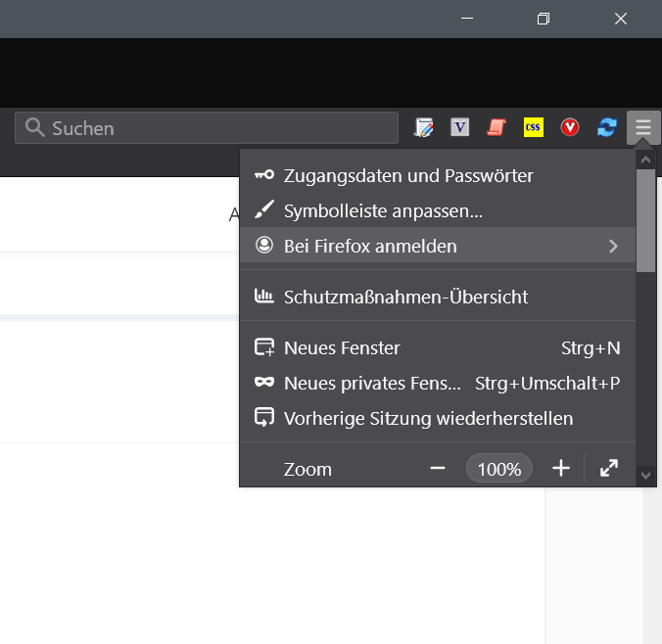This screenshot has height=644, width=662.
Task: Click the menu scrollbar down arrow
Action: 645,475
